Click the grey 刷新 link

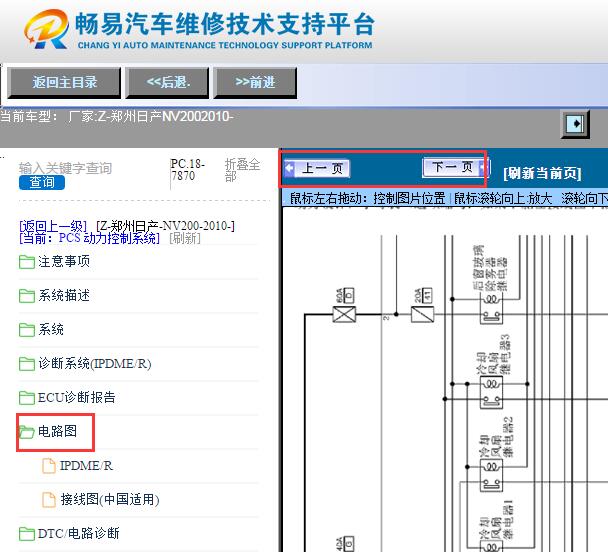point(185,238)
